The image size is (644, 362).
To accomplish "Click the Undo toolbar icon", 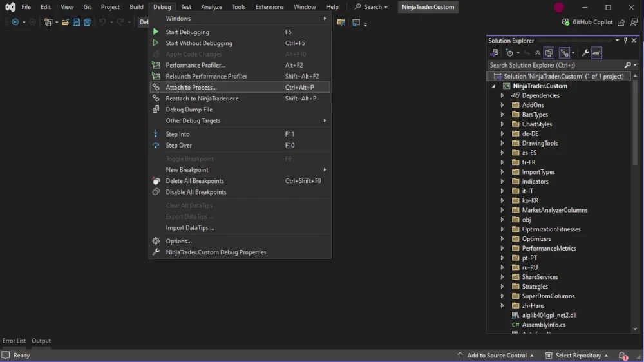I will [x=102, y=22].
